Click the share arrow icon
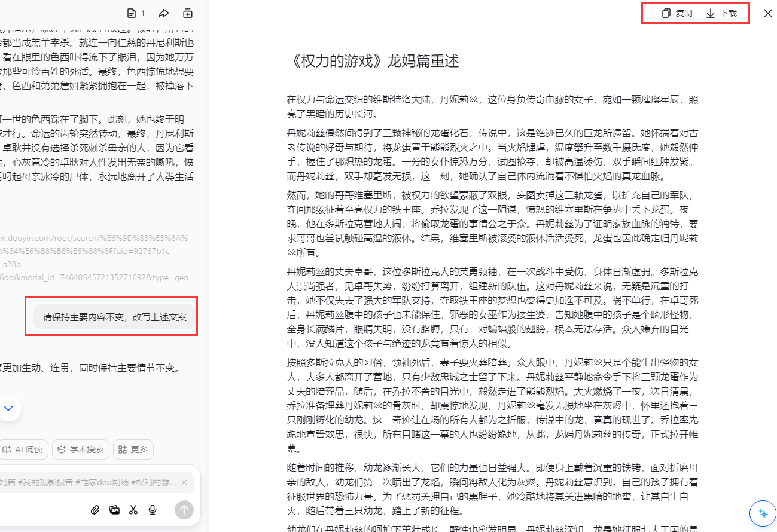Viewport: 777px width, 532px height. 163,13
